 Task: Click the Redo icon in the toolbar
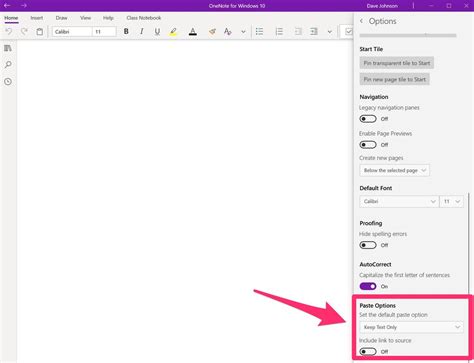[x=24, y=32]
